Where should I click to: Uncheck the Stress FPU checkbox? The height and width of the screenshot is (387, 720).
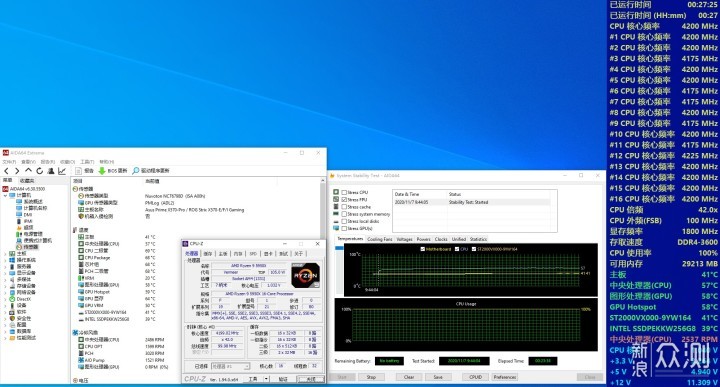344,200
